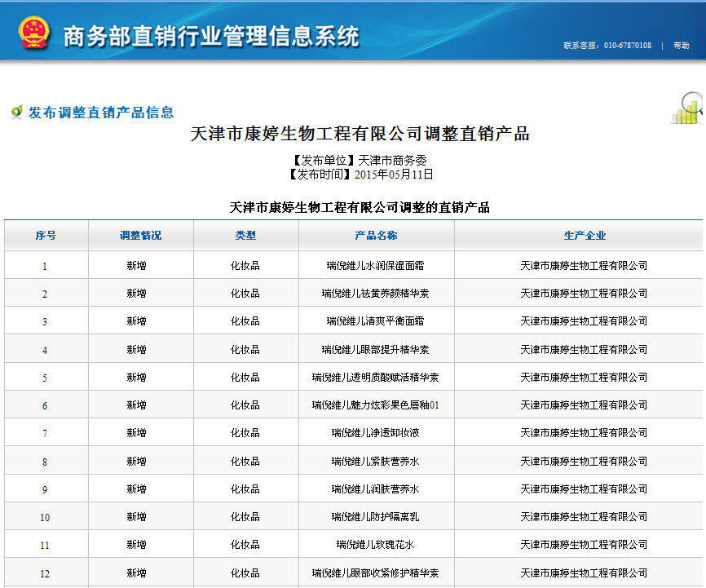Screen dimensions: 706x588
Task: Click product 瑞倪维儿防护隔离乳
Action: [375, 517]
